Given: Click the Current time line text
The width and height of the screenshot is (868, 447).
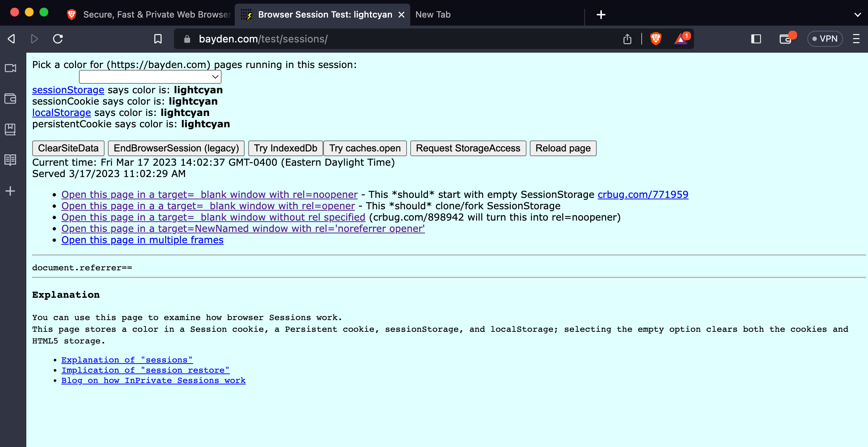Looking at the screenshot, I should [x=214, y=162].
